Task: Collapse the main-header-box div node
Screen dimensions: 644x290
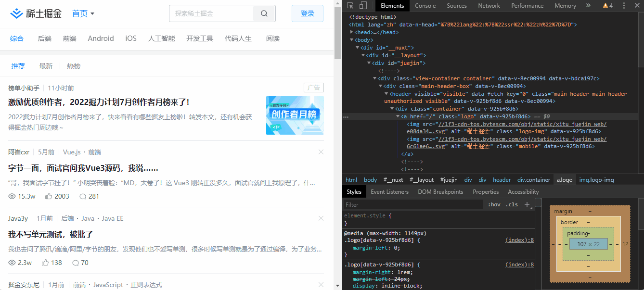Action: tap(381, 86)
